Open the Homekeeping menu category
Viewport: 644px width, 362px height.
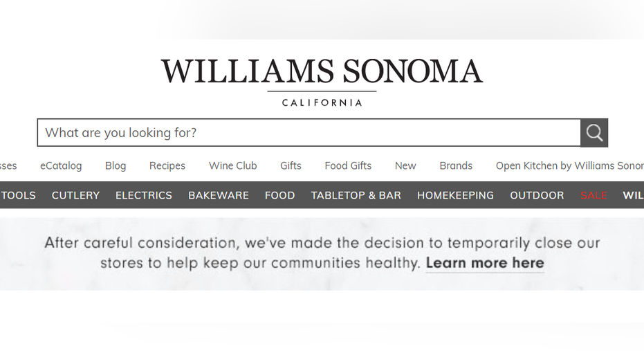(x=455, y=195)
